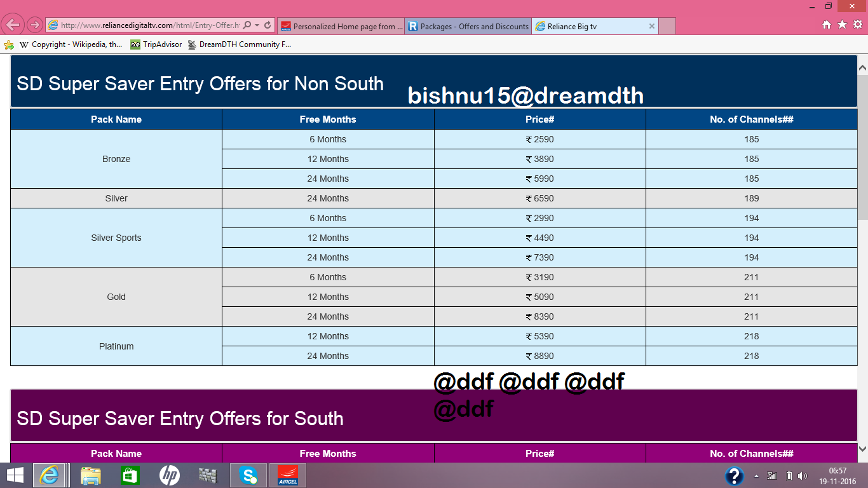Screen dimensions: 868x488
Task: Click the ₹ 8390 price cell
Action: (540, 316)
